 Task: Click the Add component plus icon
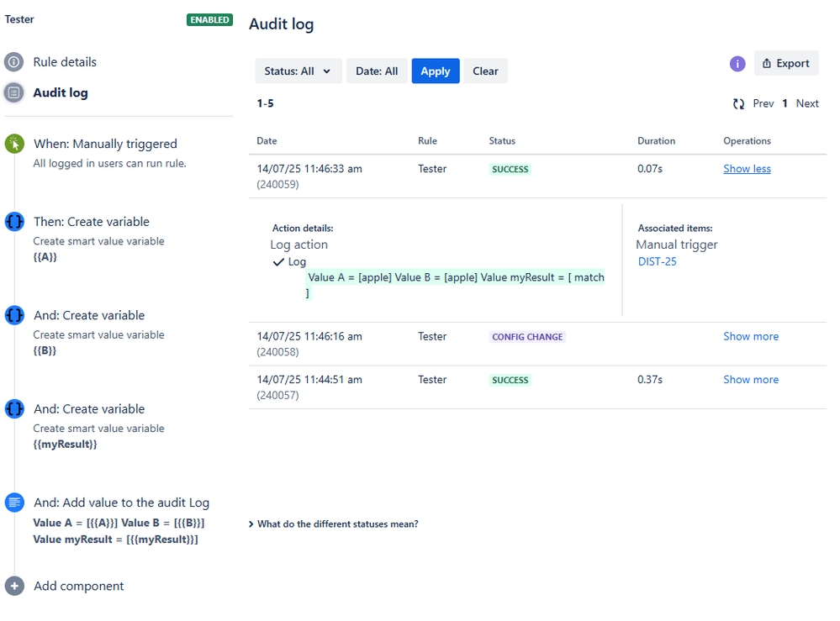point(14,586)
